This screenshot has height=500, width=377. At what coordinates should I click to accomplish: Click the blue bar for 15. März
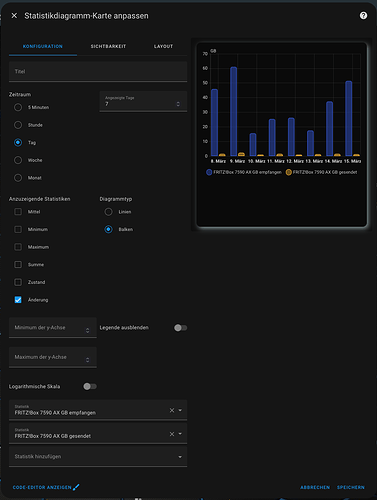(x=349, y=118)
